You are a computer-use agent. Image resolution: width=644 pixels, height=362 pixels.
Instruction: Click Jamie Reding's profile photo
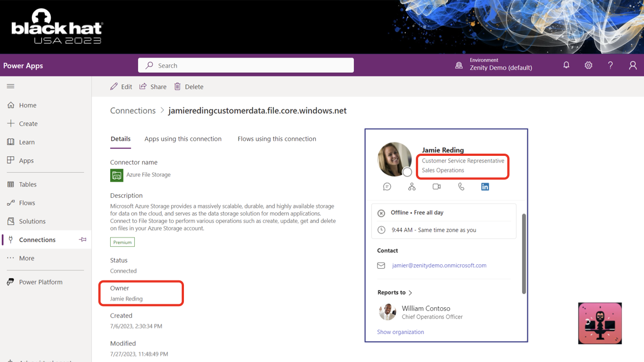point(394,159)
